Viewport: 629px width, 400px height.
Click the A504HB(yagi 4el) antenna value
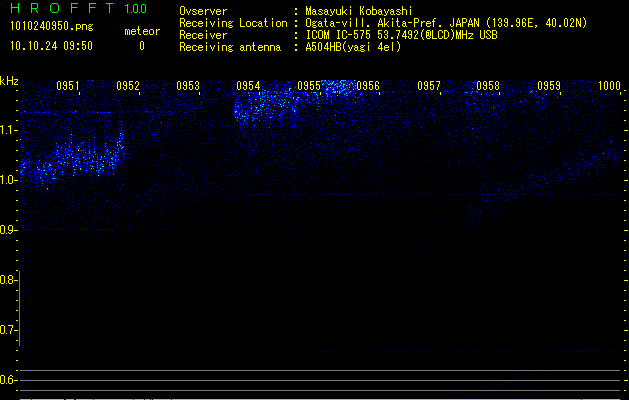(x=353, y=47)
